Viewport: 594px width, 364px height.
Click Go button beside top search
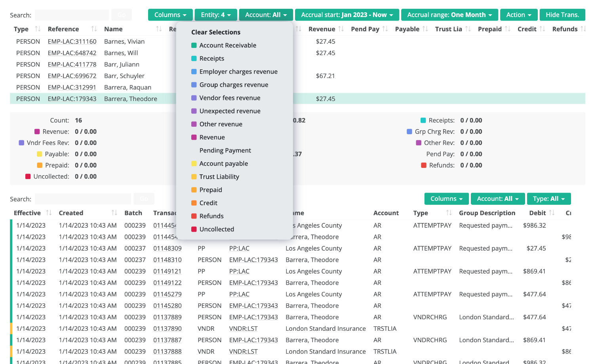(x=122, y=15)
